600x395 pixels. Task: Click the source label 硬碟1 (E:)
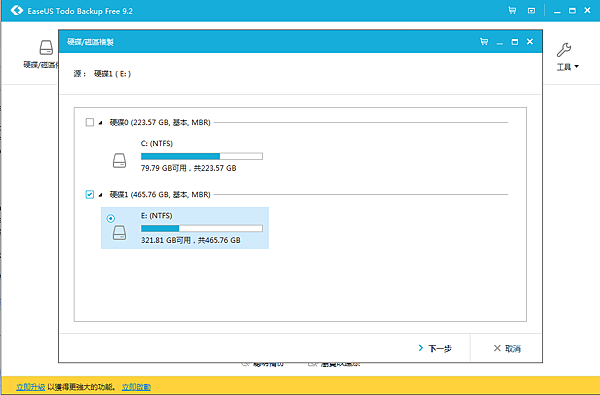point(112,74)
